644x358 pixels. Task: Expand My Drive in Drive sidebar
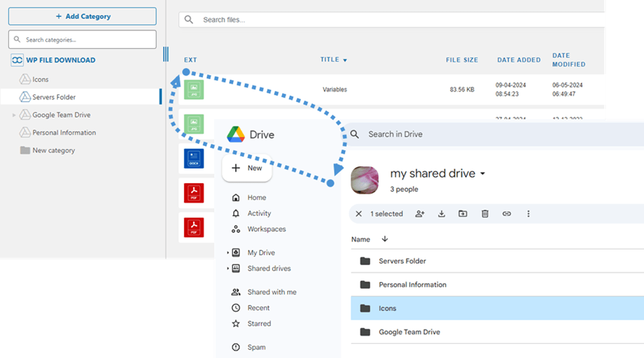(227, 253)
